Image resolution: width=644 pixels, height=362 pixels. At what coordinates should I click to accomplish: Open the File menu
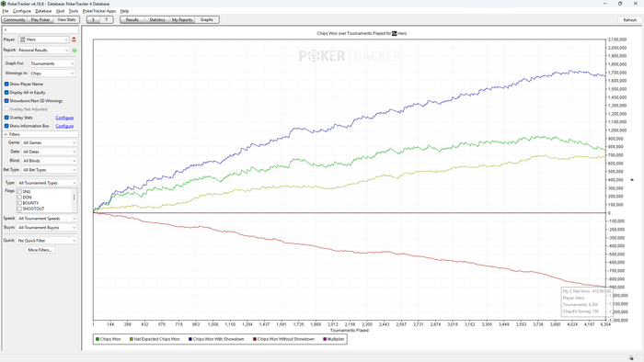click(x=6, y=11)
